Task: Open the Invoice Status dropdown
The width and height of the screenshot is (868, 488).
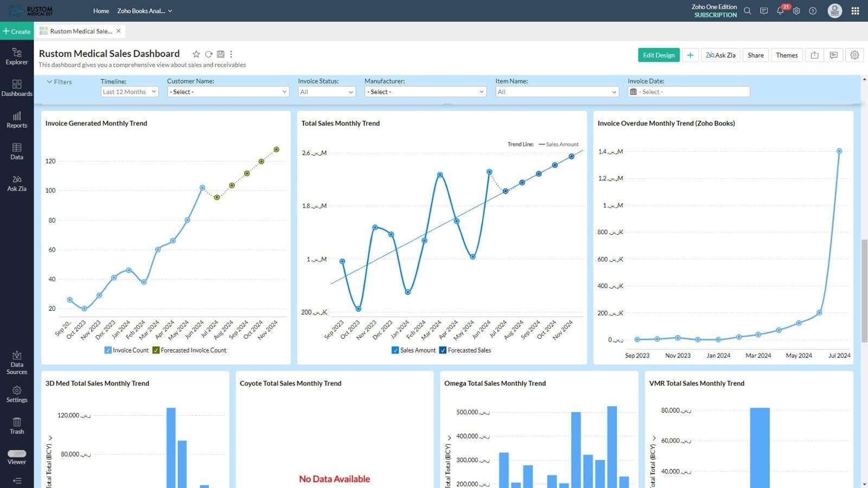Action: pos(327,92)
